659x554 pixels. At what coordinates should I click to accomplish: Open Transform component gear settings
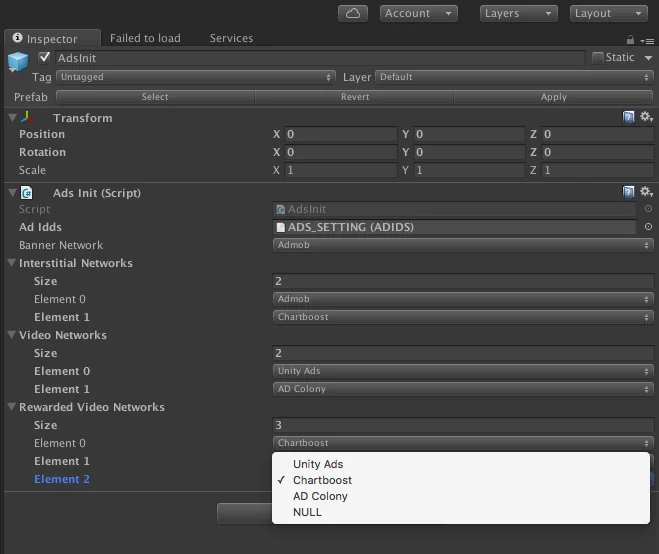(646, 116)
